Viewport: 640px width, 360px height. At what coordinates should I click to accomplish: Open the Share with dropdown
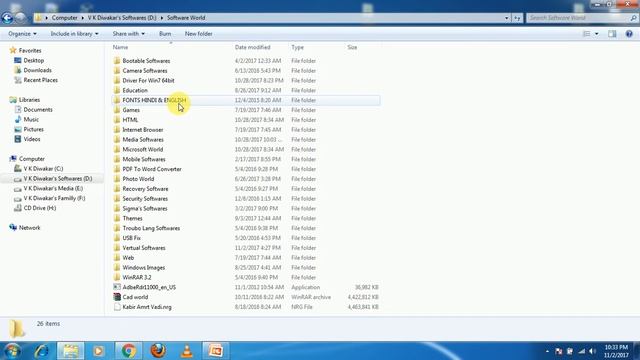pos(129,34)
